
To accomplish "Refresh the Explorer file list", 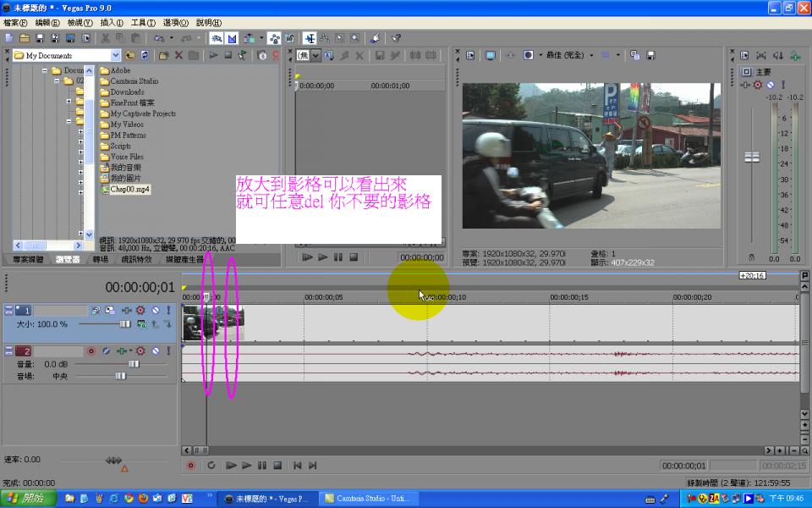I will point(145,55).
